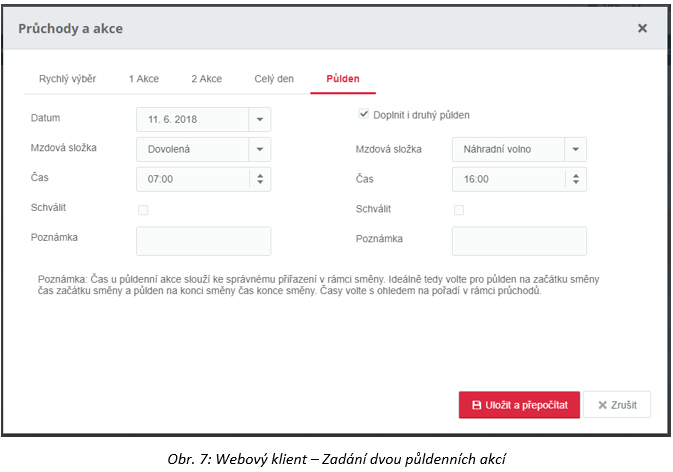Close the Průchody a akce dialog
Image resolution: width=673 pixels, height=472 pixels.
[x=642, y=28]
